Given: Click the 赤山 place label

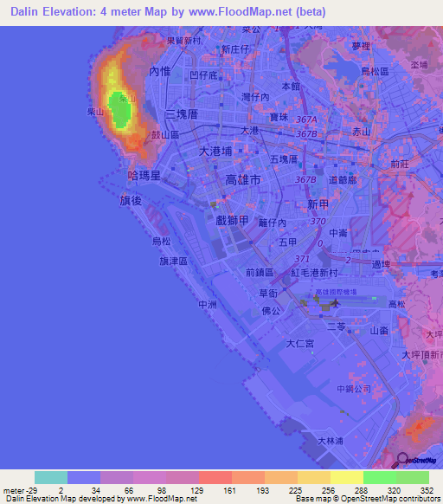Looking at the screenshot, I should click(x=362, y=132).
